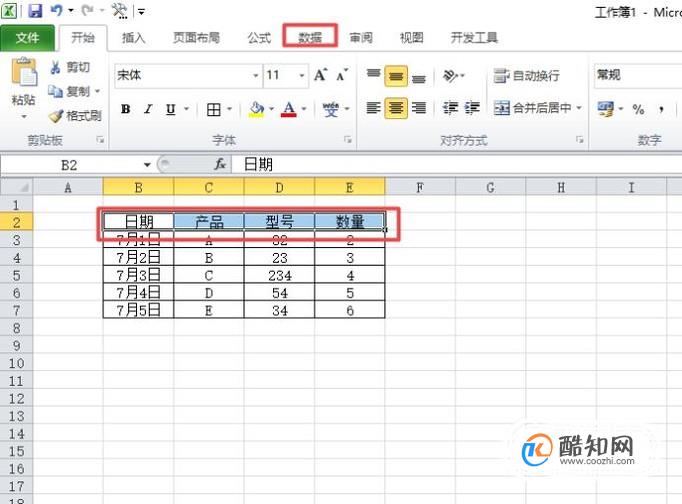
Task: Select column F header
Action: pos(420,187)
